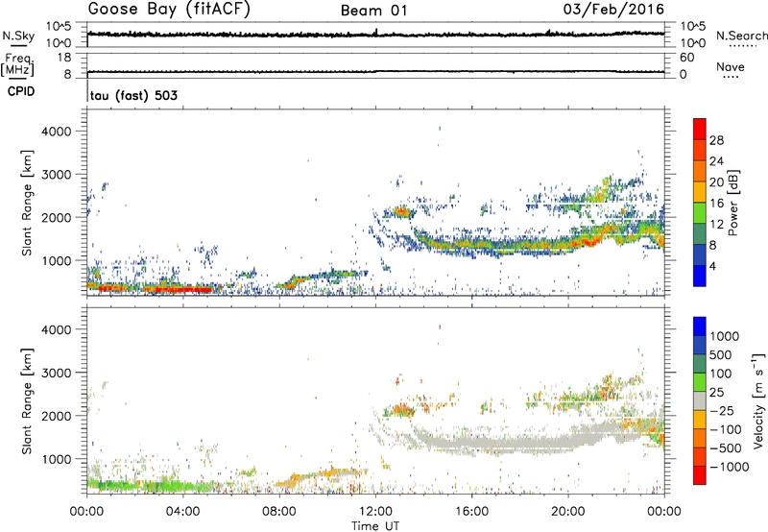Click the 'tau (fast) 503' mode text
This screenshot has width=768, height=532.
[133, 95]
